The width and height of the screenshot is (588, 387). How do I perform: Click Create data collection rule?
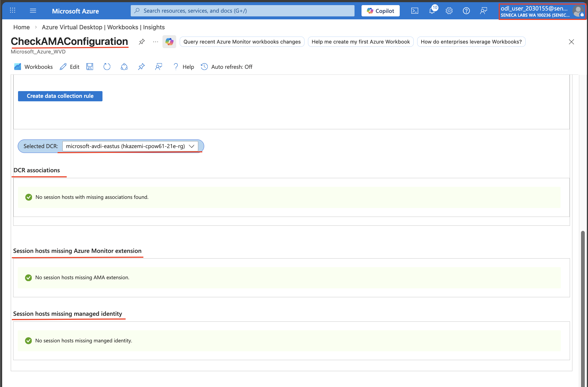[x=60, y=96]
